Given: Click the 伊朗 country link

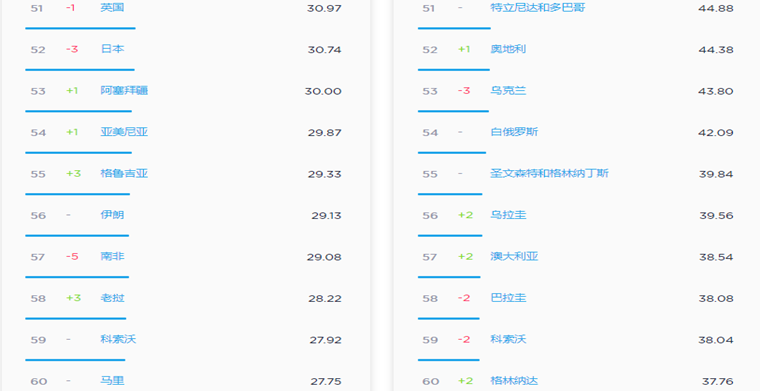Looking at the screenshot, I should (112, 215).
